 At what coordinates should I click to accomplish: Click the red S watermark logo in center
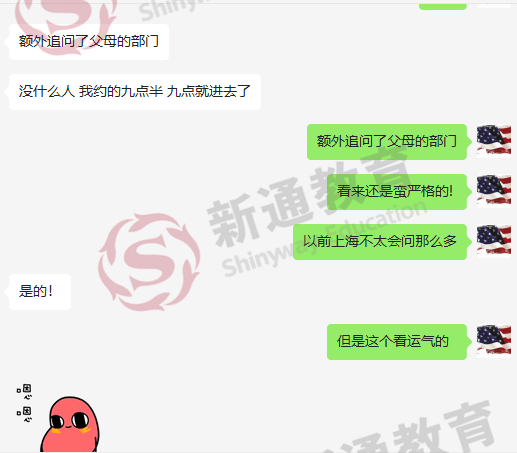click(x=149, y=262)
